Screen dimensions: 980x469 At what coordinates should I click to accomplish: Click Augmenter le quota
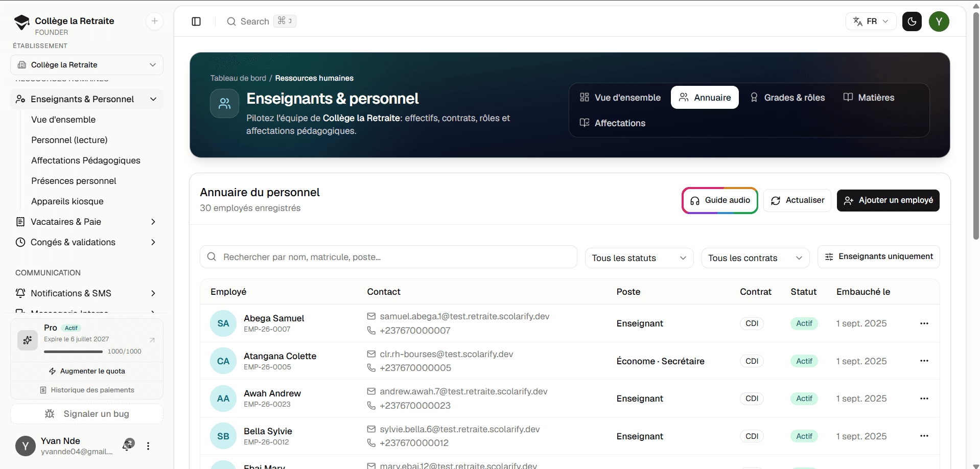click(x=87, y=371)
